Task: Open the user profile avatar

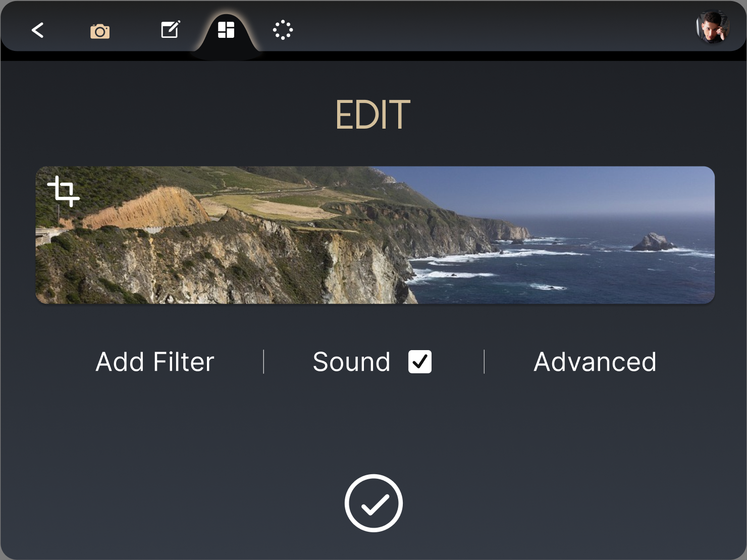Action: click(713, 27)
